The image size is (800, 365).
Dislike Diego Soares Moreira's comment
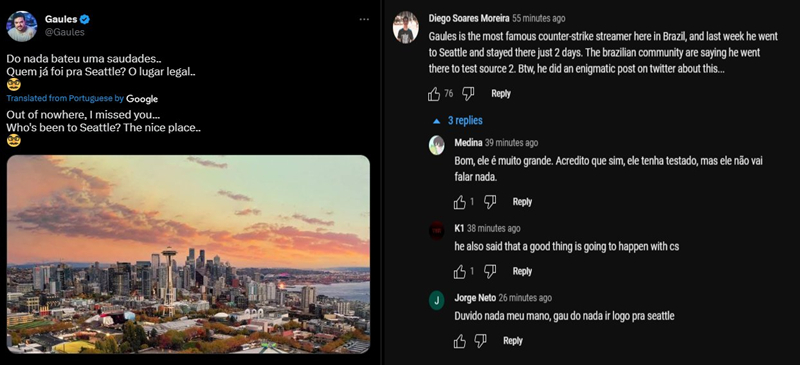tap(468, 93)
